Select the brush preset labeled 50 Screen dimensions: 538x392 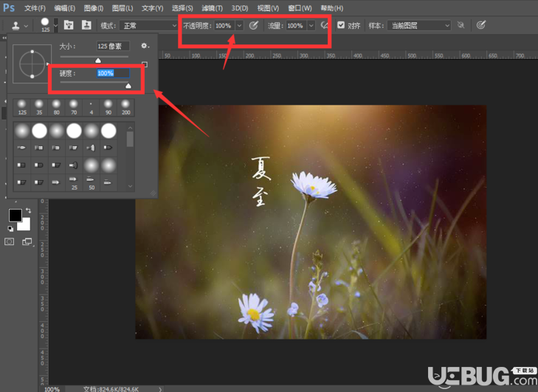pos(91,182)
